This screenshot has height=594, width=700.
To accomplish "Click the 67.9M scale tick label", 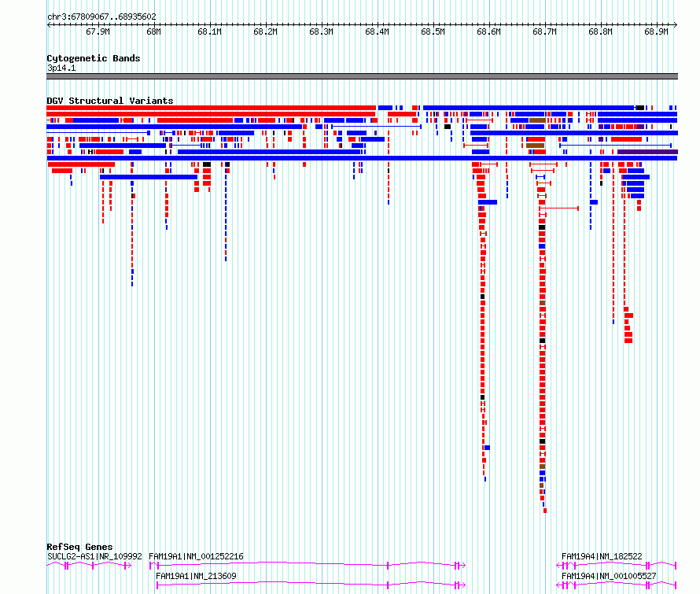I will [x=98, y=31].
